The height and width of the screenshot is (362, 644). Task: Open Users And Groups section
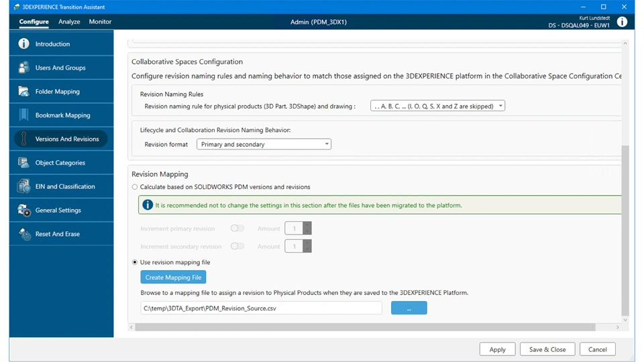click(61, 67)
